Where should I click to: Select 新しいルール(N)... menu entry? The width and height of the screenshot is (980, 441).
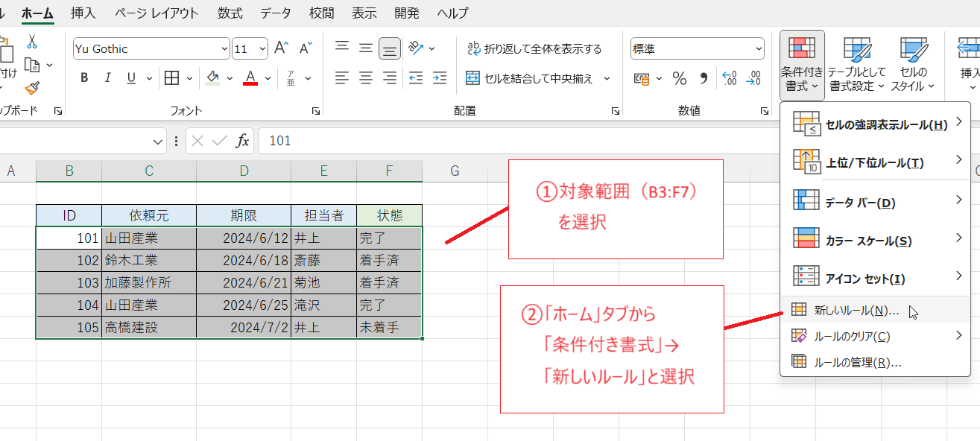point(856,311)
